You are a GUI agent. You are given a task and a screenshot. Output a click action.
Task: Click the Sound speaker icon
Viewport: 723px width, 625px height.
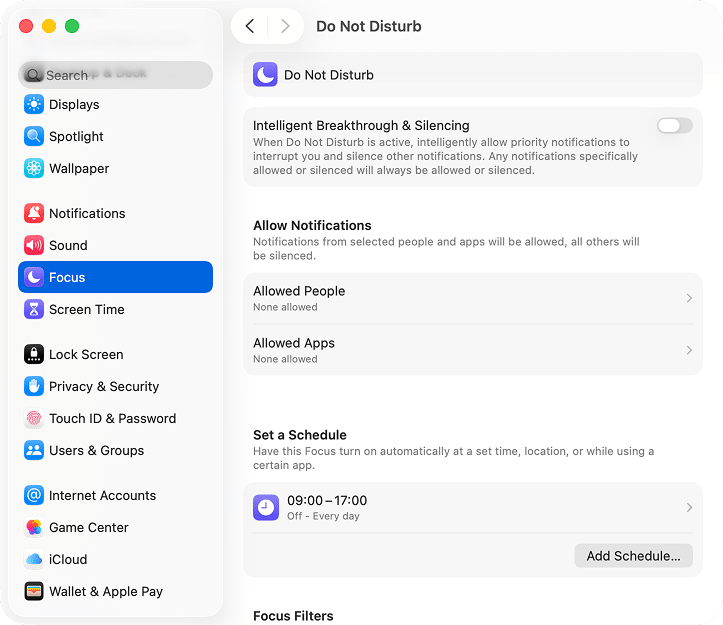pyautogui.click(x=34, y=245)
